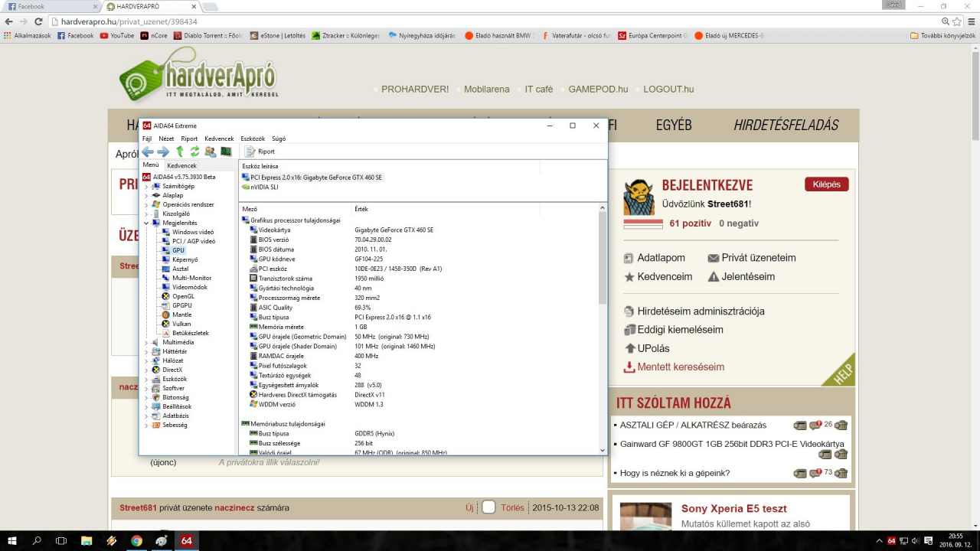
Task: Click the green up-level arrow in AIDA64
Action: [x=180, y=152]
